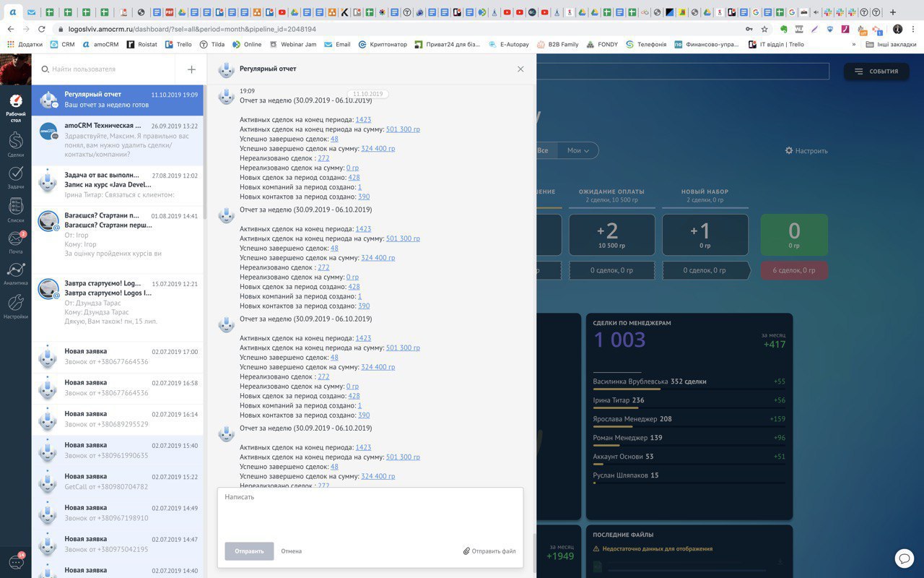Focus the Написать message field

(370, 513)
